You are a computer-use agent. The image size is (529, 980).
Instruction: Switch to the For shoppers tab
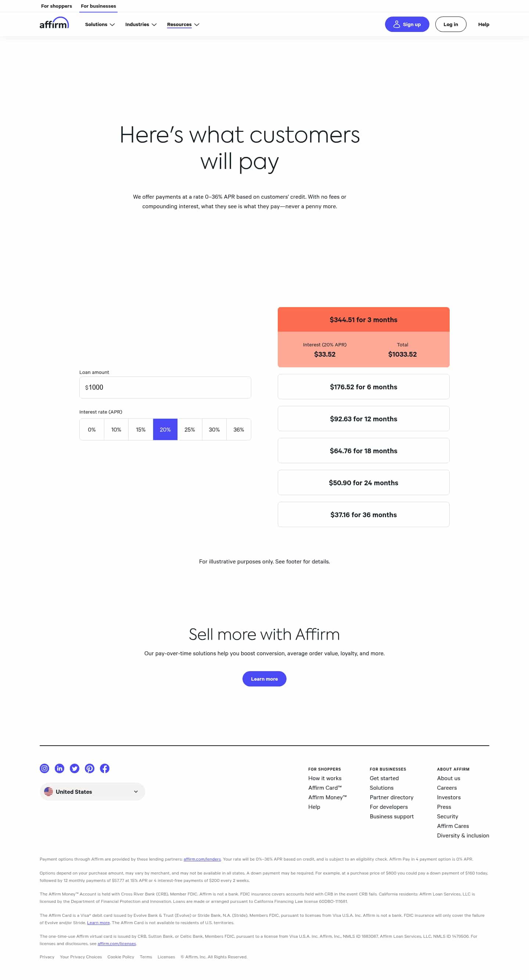point(56,6)
